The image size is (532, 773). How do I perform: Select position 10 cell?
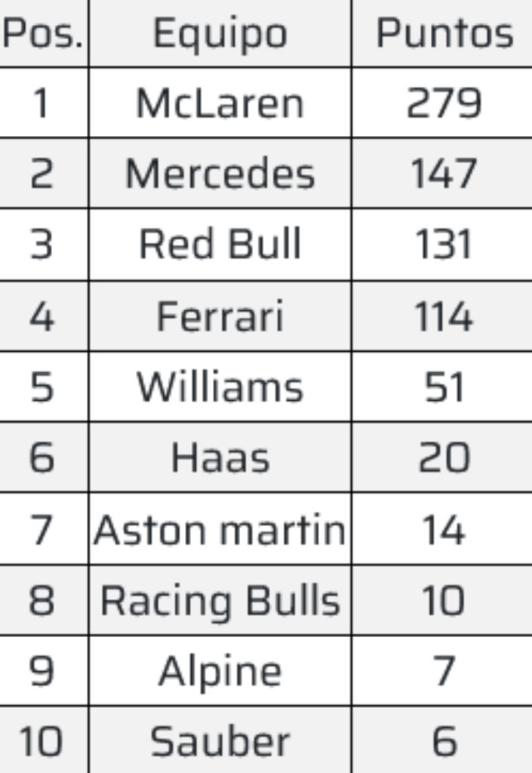point(42,742)
